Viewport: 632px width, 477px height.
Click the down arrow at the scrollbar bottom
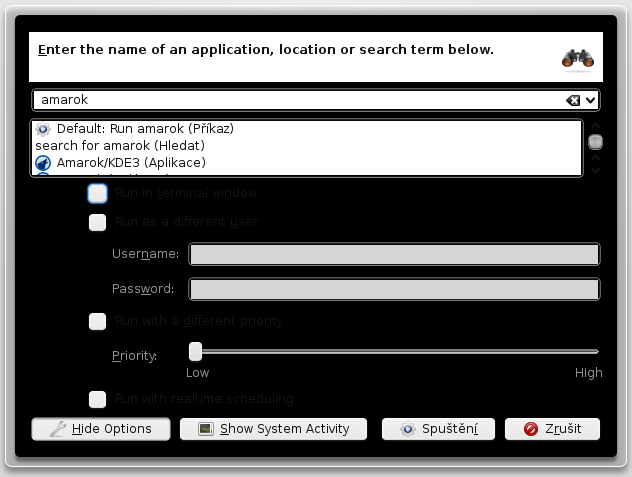pyautogui.click(x=595, y=170)
